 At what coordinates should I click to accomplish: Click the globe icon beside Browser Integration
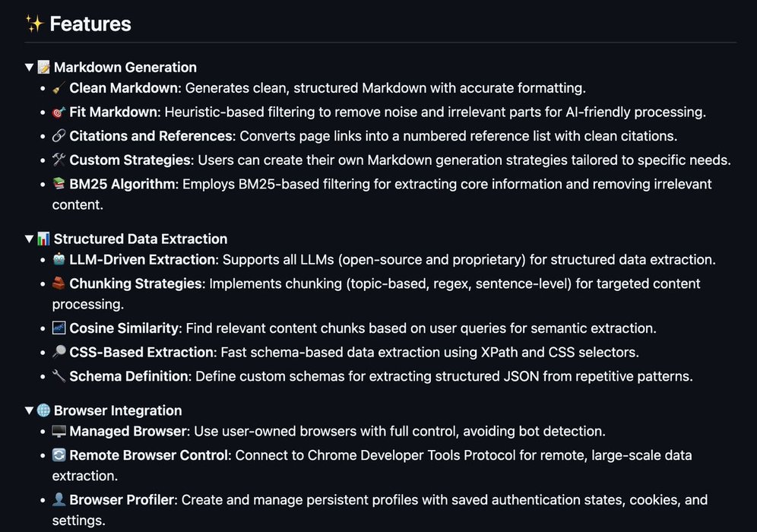click(x=44, y=410)
